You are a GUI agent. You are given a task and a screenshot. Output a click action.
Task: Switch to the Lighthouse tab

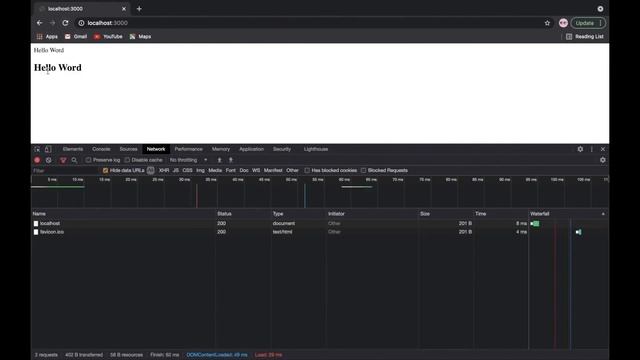click(x=316, y=149)
